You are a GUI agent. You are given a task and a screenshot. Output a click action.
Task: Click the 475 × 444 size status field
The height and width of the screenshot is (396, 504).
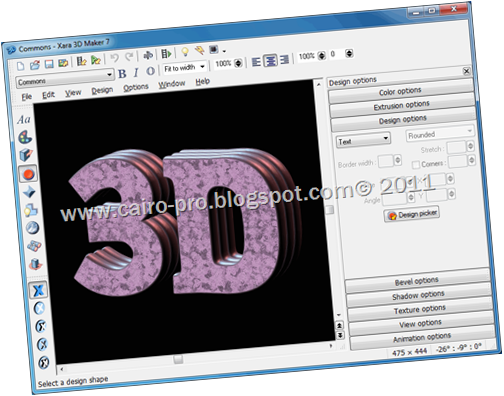pos(410,352)
